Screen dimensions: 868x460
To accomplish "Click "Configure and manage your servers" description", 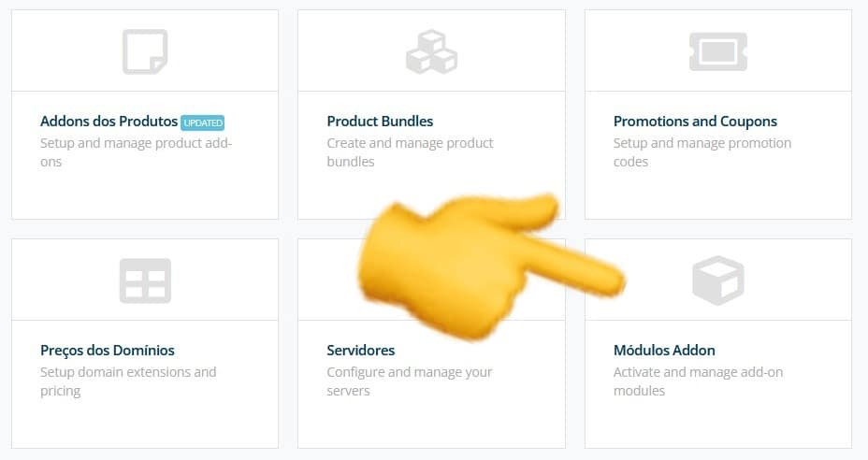I will click(x=409, y=381).
